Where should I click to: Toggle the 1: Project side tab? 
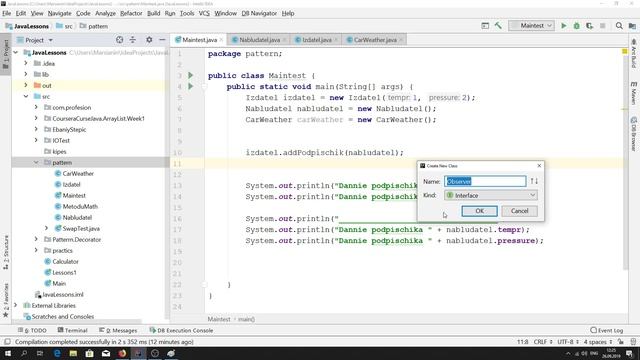[6, 54]
